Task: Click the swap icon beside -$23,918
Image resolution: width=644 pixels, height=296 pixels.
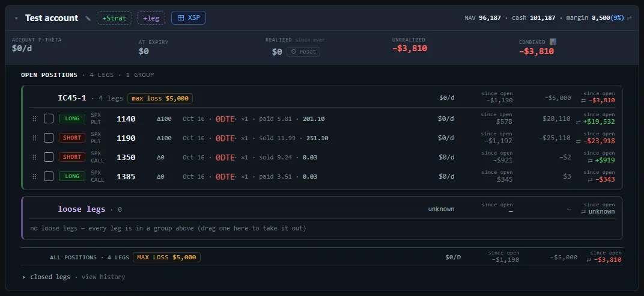Action: [579, 141]
